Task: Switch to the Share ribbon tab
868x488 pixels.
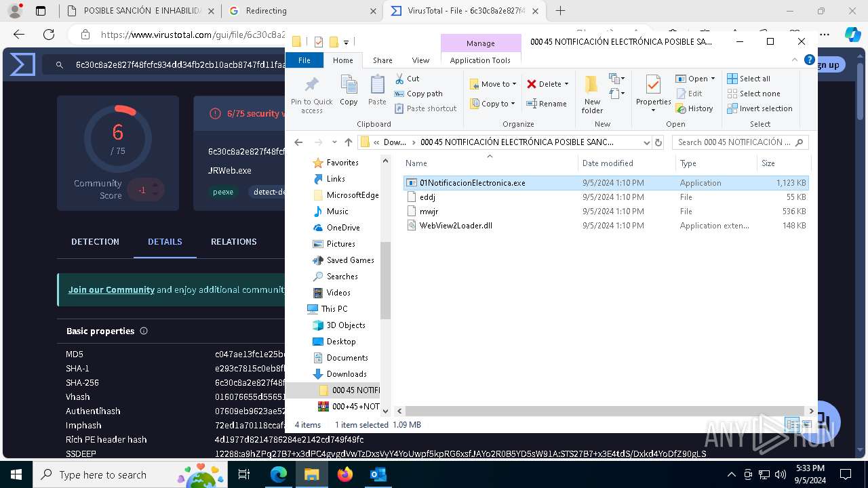Action: 382,60
